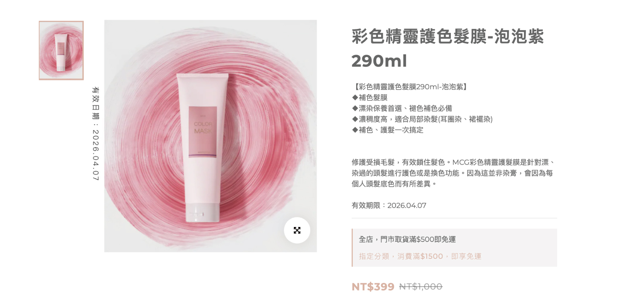The image size is (644, 297).
Task: Click the 補色、護髮一次搞定 bullet
Action: click(387, 130)
